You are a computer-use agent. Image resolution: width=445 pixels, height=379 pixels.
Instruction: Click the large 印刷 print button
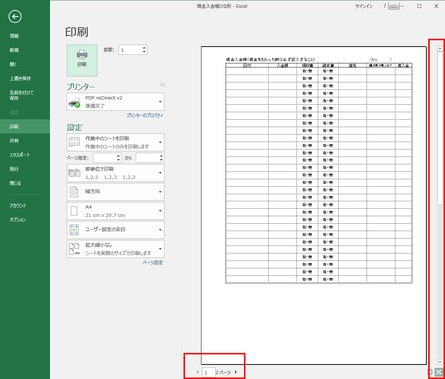pos(82,61)
